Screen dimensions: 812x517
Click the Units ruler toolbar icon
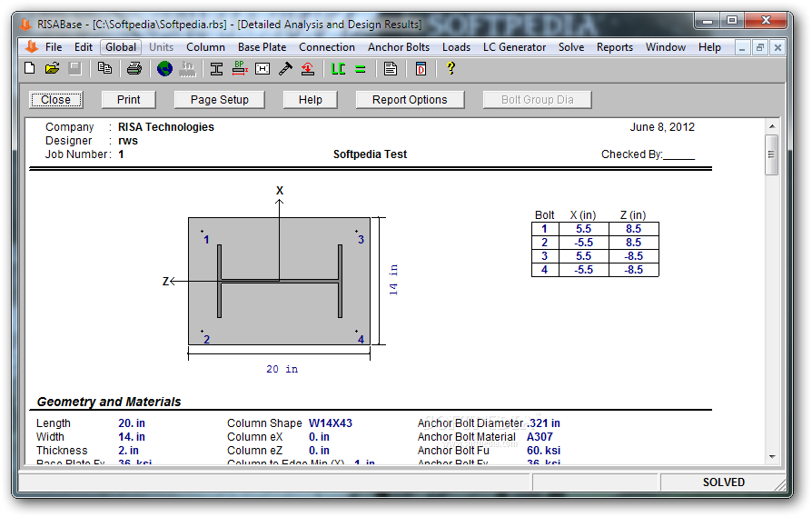click(x=187, y=68)
